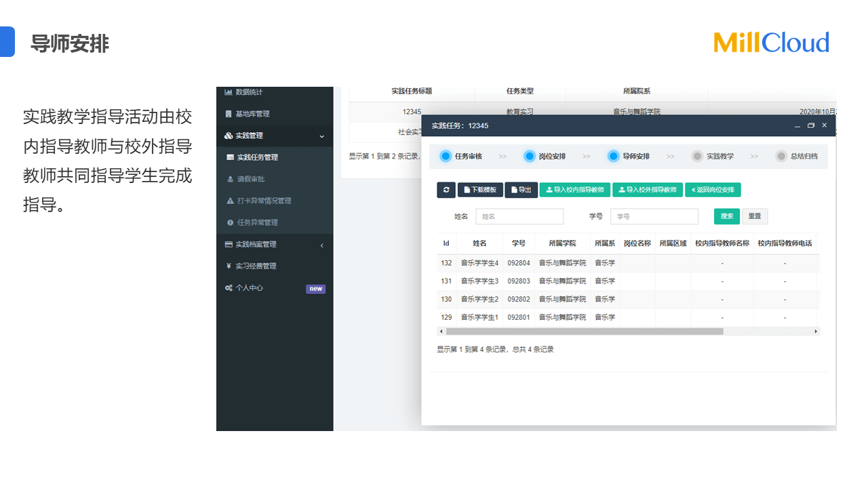
Task: Click the 请假审批 user icon
Action: [230, 179]
